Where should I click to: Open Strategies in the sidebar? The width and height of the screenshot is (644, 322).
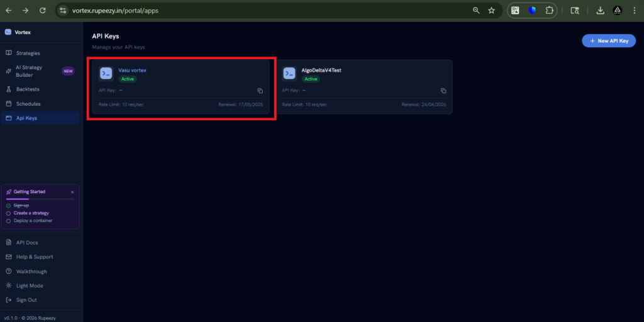[x=28, y=53]
